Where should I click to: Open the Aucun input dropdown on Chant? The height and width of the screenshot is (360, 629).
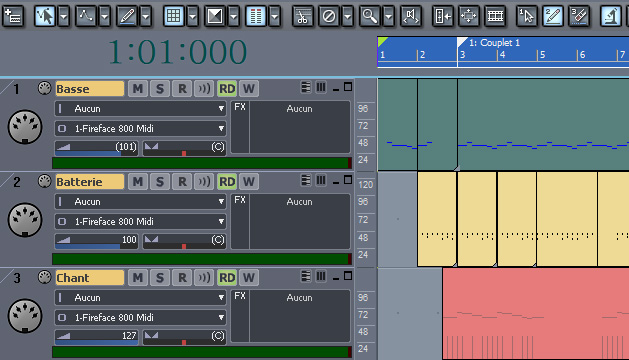coord(140,298)
